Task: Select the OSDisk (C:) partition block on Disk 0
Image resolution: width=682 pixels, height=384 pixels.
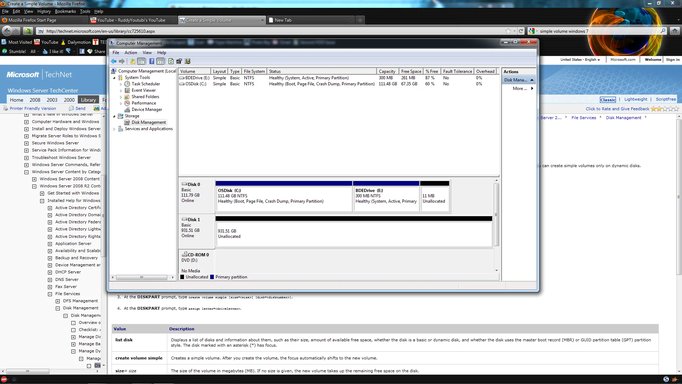Action: click(284, 196)
